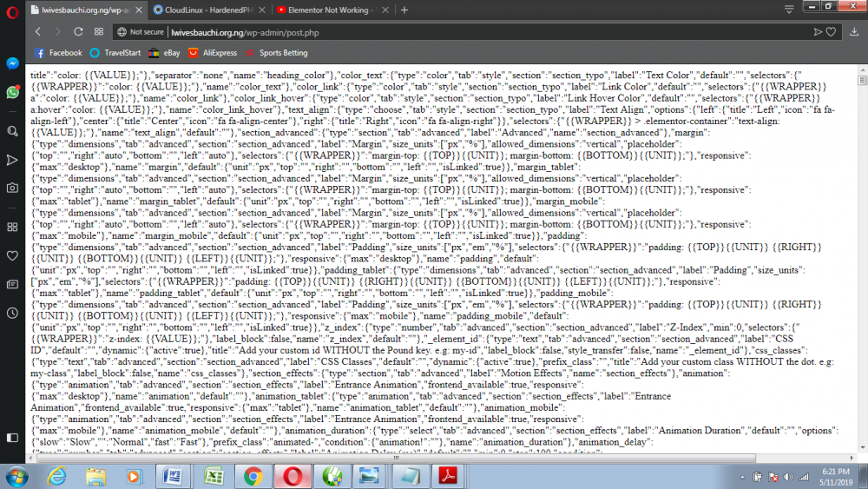868x489 pixels.
Task: Open the Facebook bookmark
Action: click(58, 53)
